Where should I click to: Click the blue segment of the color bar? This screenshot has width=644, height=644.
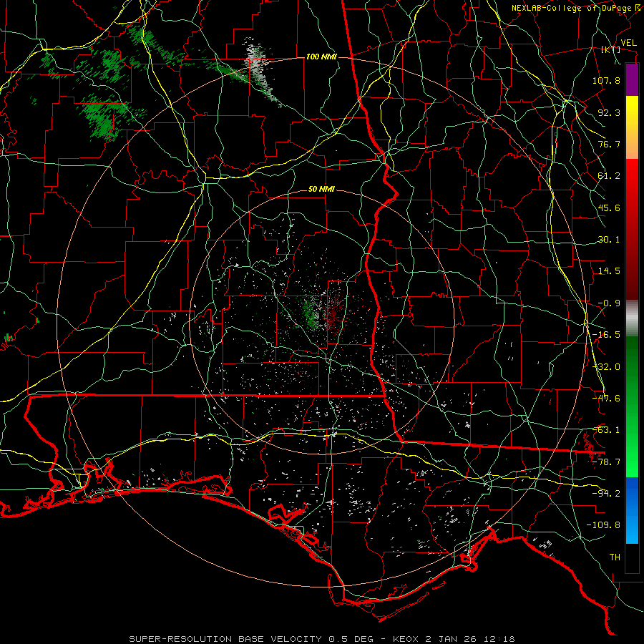[632, 510]
